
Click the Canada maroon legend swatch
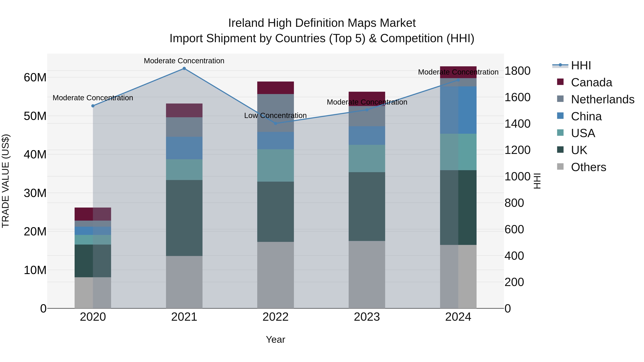(x=560, y=82)
